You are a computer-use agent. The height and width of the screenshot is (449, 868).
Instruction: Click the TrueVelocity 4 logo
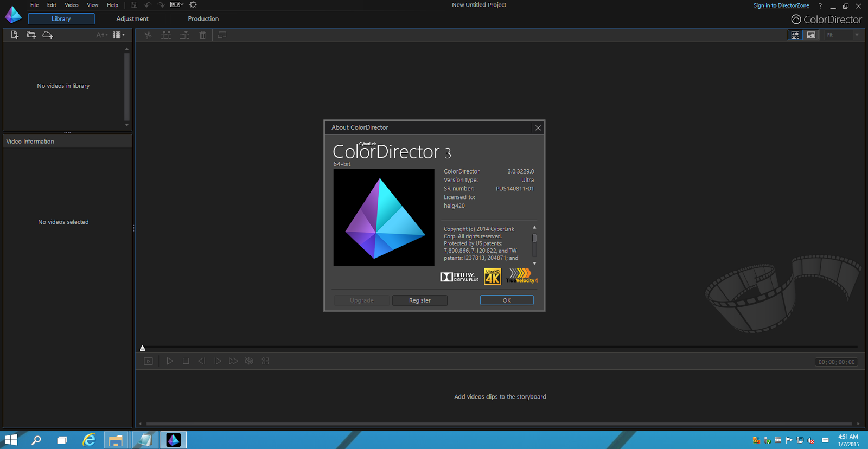point(522,276)
